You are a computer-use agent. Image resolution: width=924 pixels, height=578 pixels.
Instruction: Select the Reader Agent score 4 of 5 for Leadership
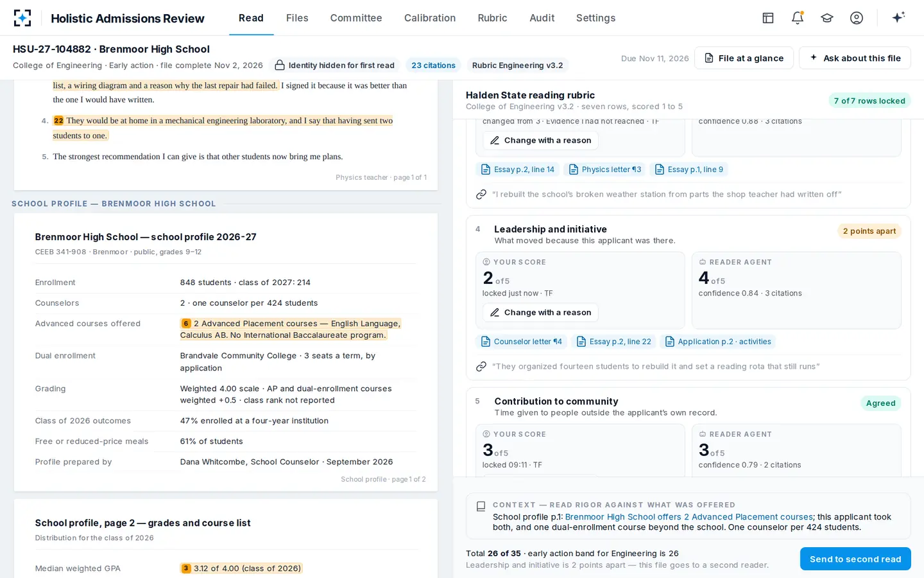796,290
